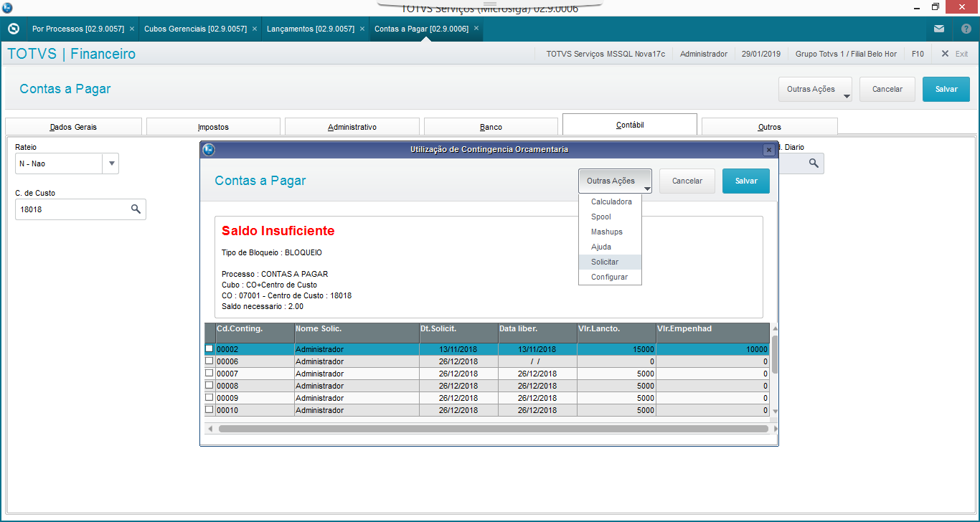Screen dimensions: 980x522
Task: Check the box for contingency 00007
Action: pyautogui.click(x=209, y=373)
